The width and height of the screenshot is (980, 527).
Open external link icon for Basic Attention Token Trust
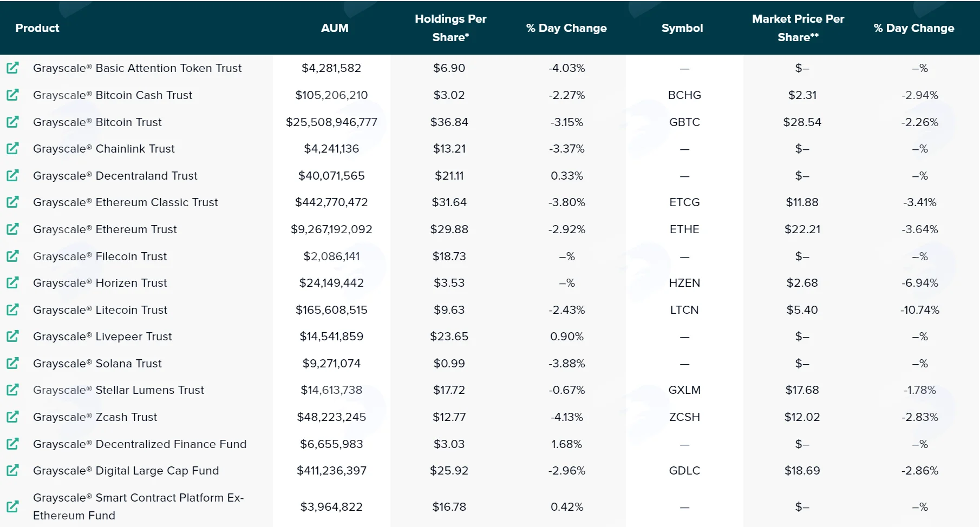[x=12, y=68]
